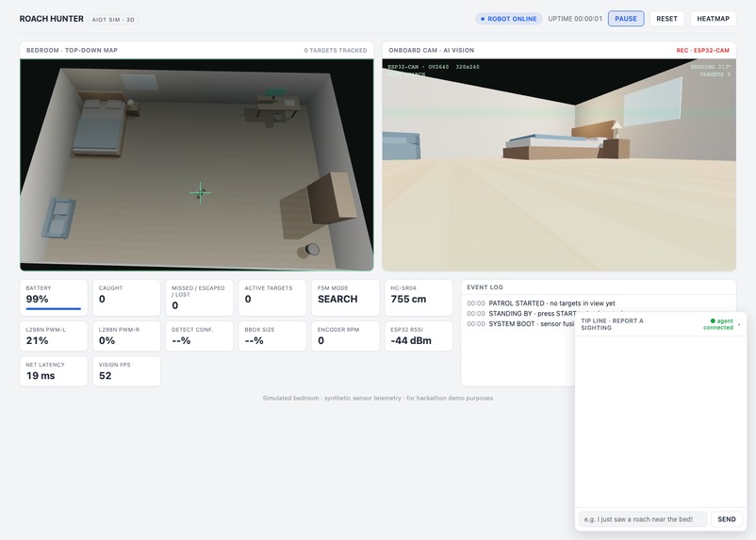Image resolution: width=756 pixels, height=540 pixels.
Task: Click the NET LATENCY 19 ms card
Action: point(54,371)
